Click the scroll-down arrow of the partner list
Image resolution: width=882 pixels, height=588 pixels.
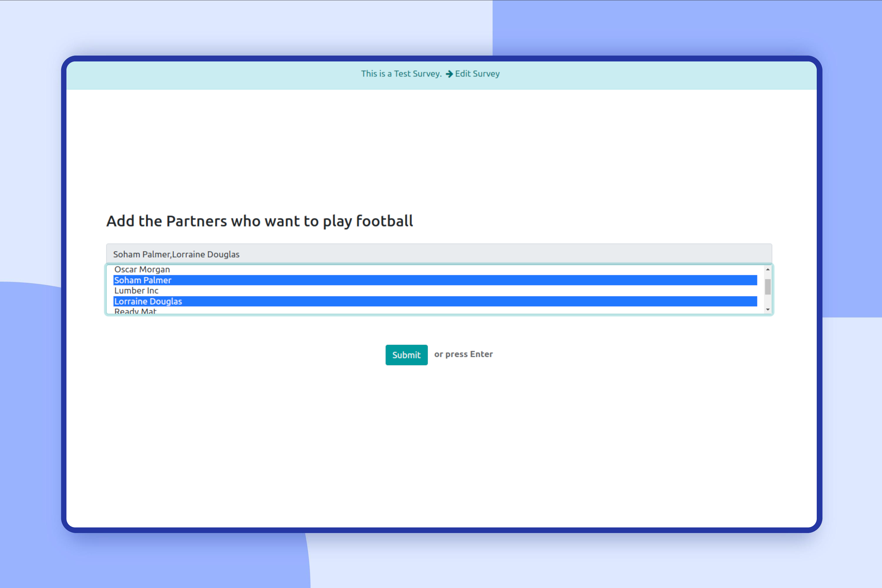(768, 309)
